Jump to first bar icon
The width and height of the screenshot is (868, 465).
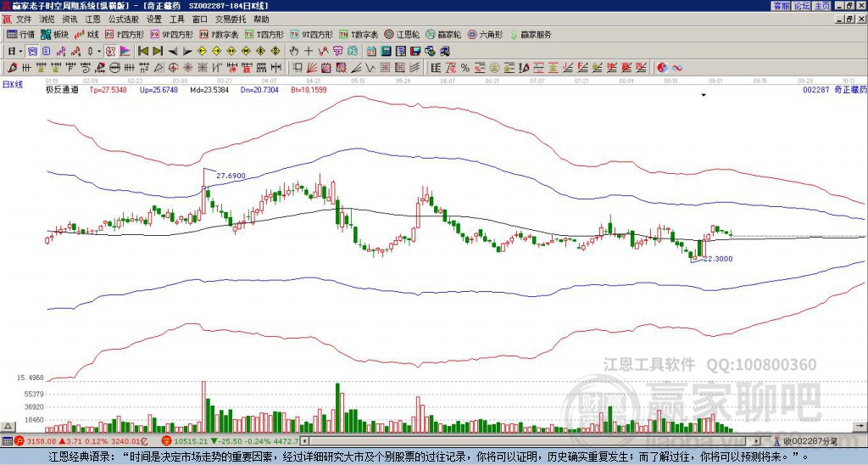point(142,52)
